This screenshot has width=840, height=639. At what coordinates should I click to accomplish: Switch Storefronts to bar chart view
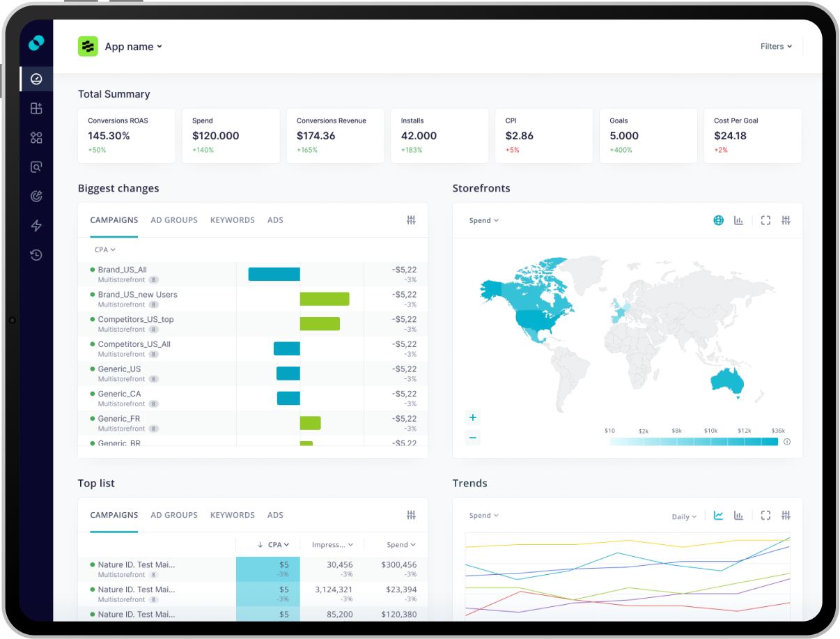point(738,221)
